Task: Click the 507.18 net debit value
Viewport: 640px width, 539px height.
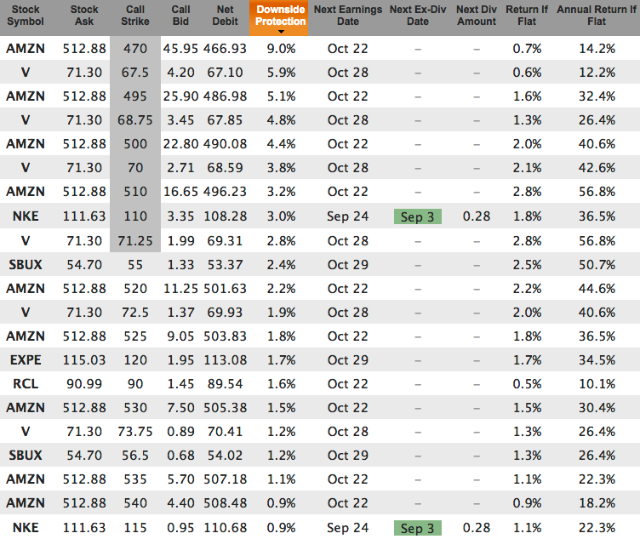Action: 225,479
